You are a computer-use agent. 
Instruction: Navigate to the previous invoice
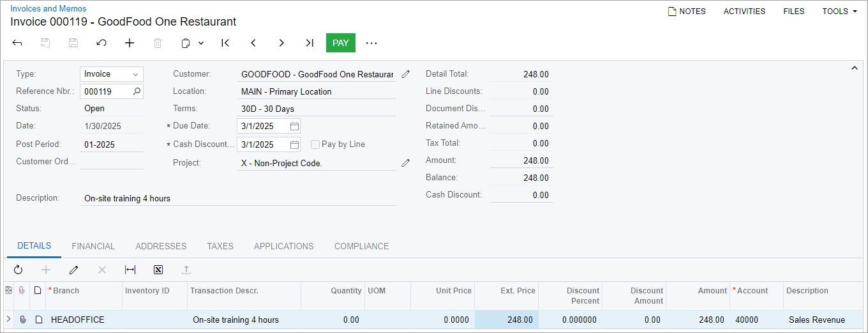coord(253,43)
